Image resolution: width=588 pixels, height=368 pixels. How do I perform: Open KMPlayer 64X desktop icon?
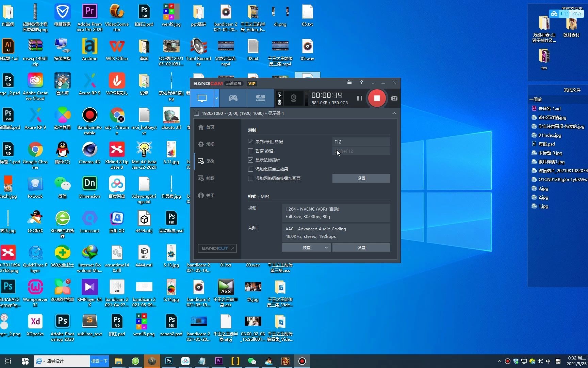pos(89,293)
